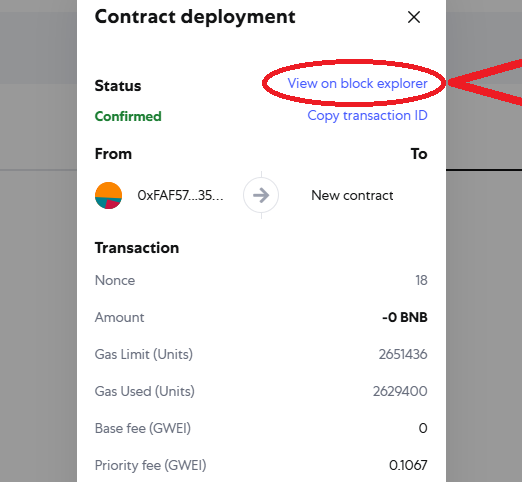Open View on block explorer link
This screenshot has width=522, height=482.
[357, 83]
